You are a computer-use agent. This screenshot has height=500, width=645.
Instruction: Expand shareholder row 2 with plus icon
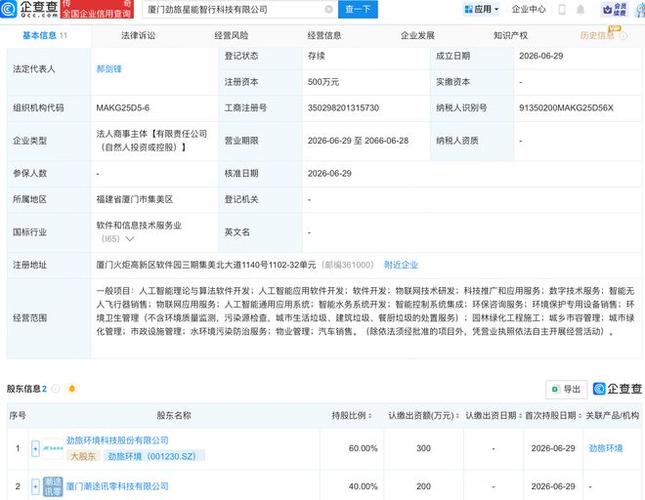35,486
